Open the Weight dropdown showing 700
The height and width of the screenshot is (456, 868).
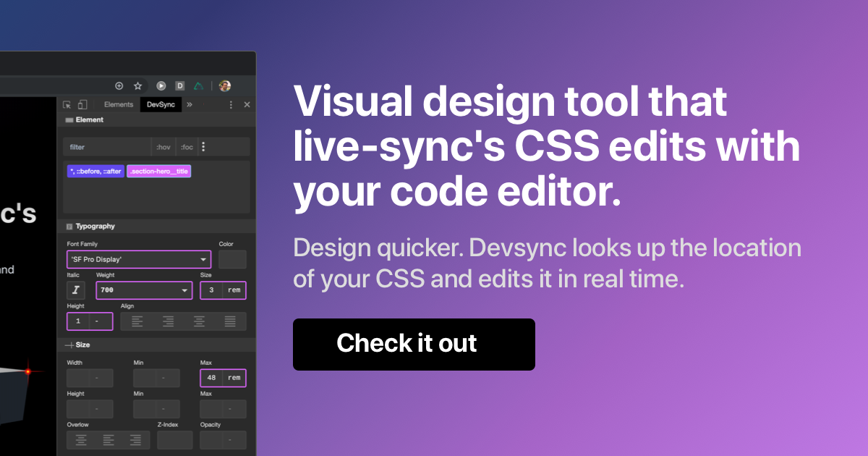(144, 290)
